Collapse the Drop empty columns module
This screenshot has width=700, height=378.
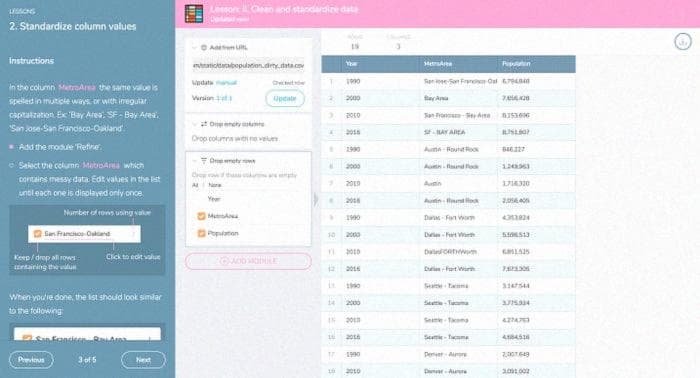pos(194,124)
